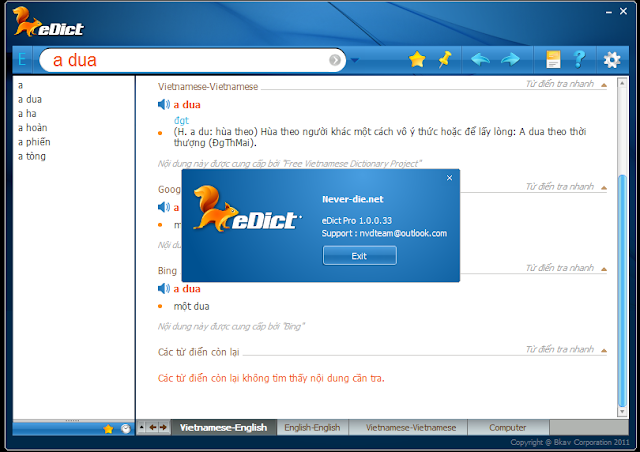Screen dimensions: 640x452
Task: Switch to the English-English tab
Action: click(312, 428)
